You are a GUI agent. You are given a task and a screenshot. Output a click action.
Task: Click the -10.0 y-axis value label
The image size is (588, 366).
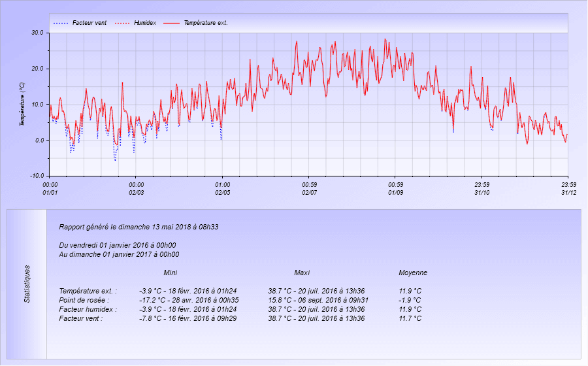pyautogui.click(x=37, y=176)
